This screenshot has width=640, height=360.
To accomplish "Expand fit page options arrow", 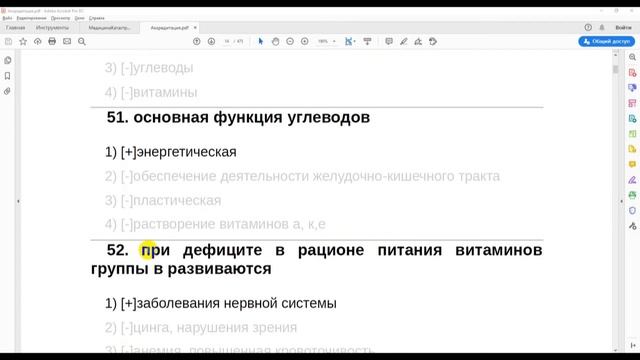I will pyautogui.click(x=354, y=41).
